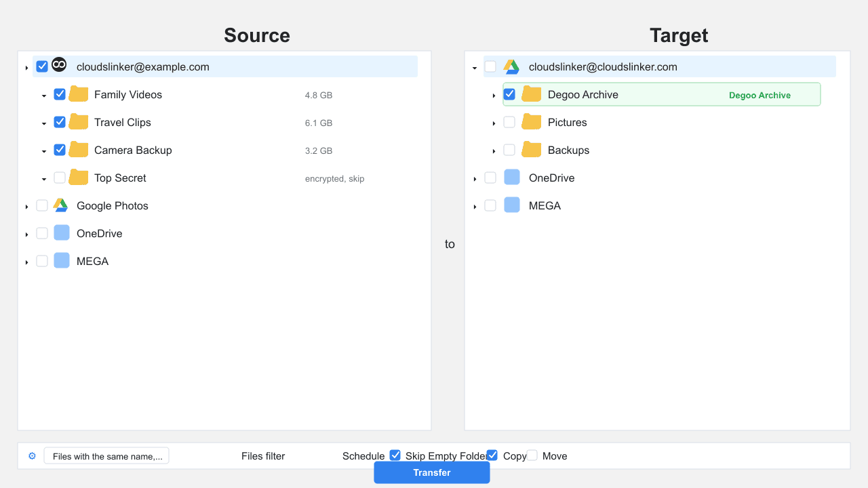Uncheck cloudslinker@example.com source account
The width and height of the screenshot is (868, 488).
pos(42,66)
